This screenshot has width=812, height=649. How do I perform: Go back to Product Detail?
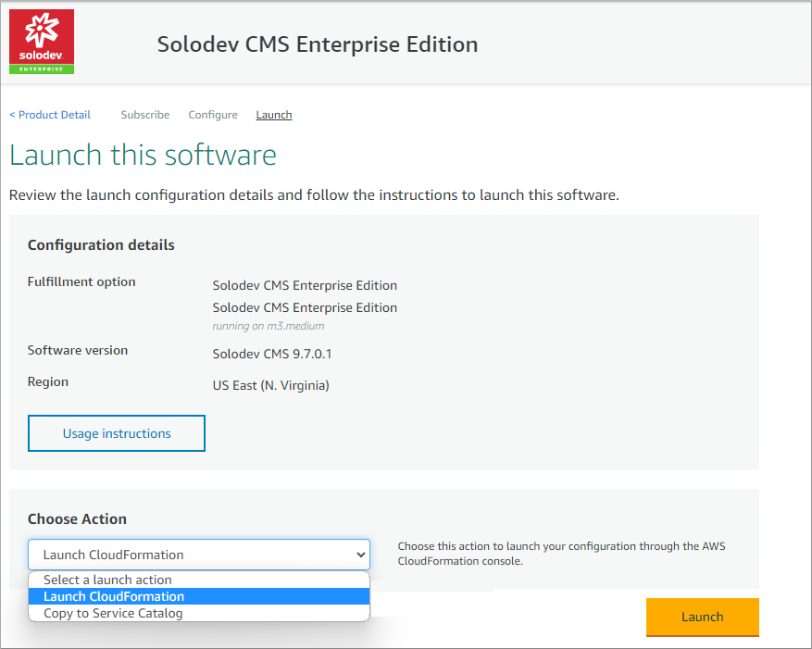coord(50,115)
